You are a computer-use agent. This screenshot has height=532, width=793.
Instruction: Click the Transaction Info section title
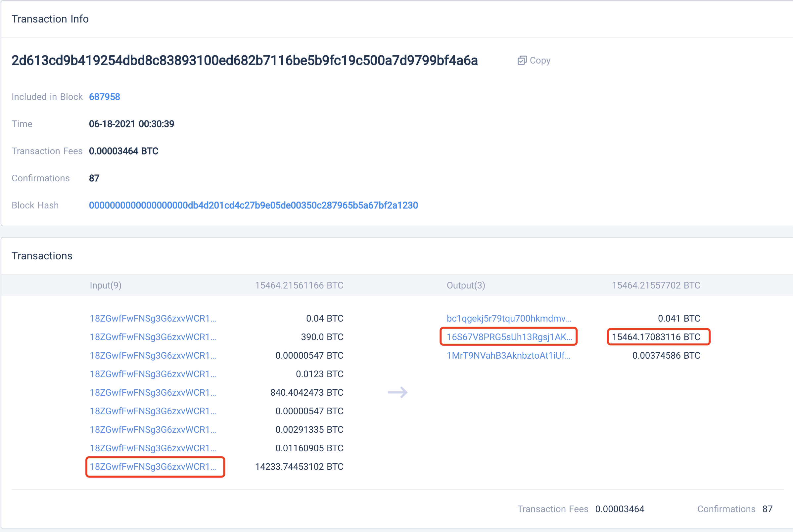tap(50, 19)
